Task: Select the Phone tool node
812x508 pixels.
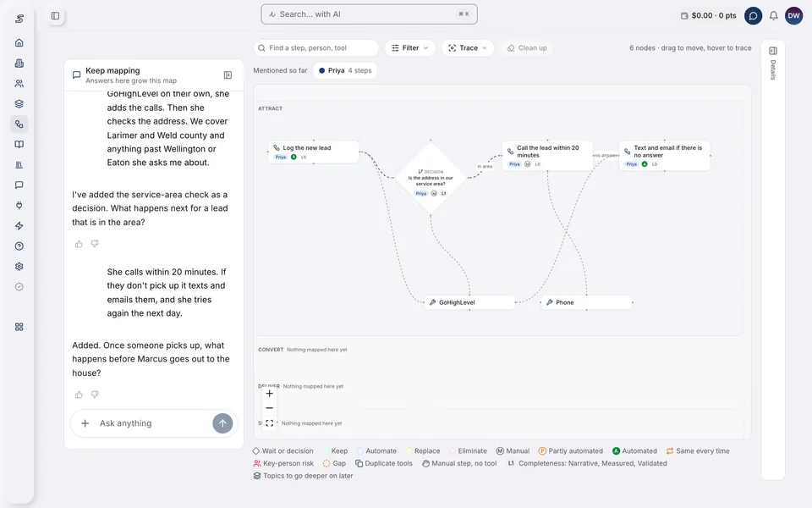Action: [x=587, y=302]
